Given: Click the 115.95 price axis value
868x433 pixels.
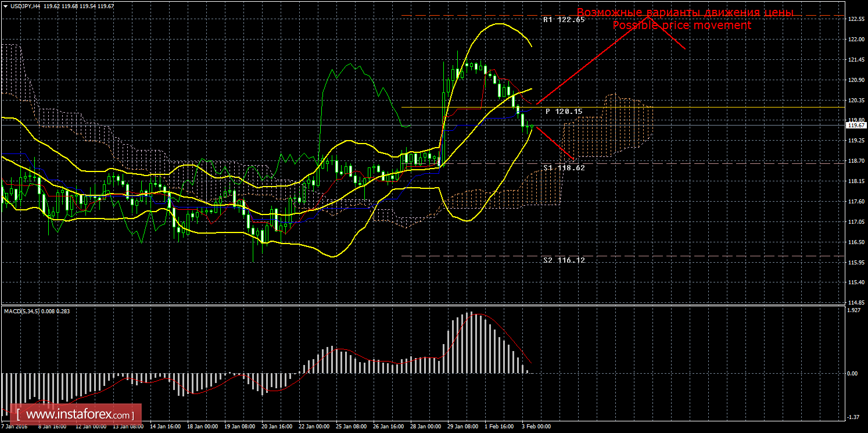Looking at the screenshot, I should coord(855,262).
